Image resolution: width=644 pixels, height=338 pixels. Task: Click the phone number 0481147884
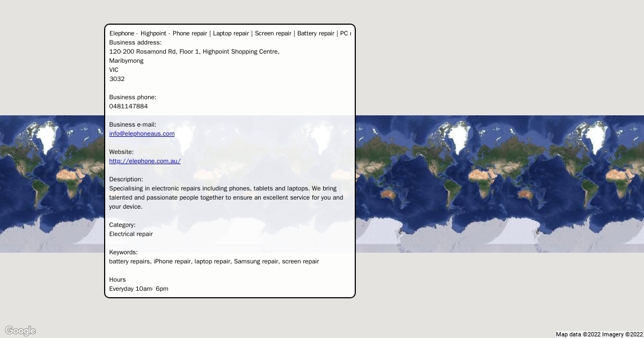coord(128,106)
